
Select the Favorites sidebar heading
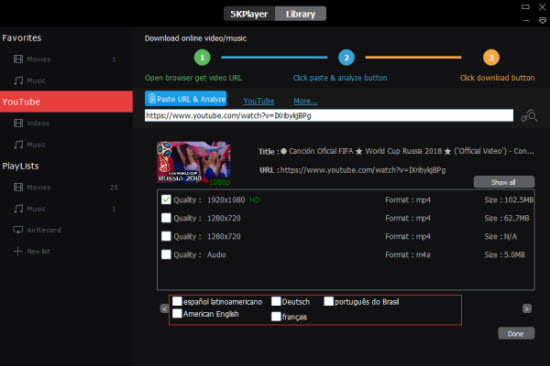[22, 38]
